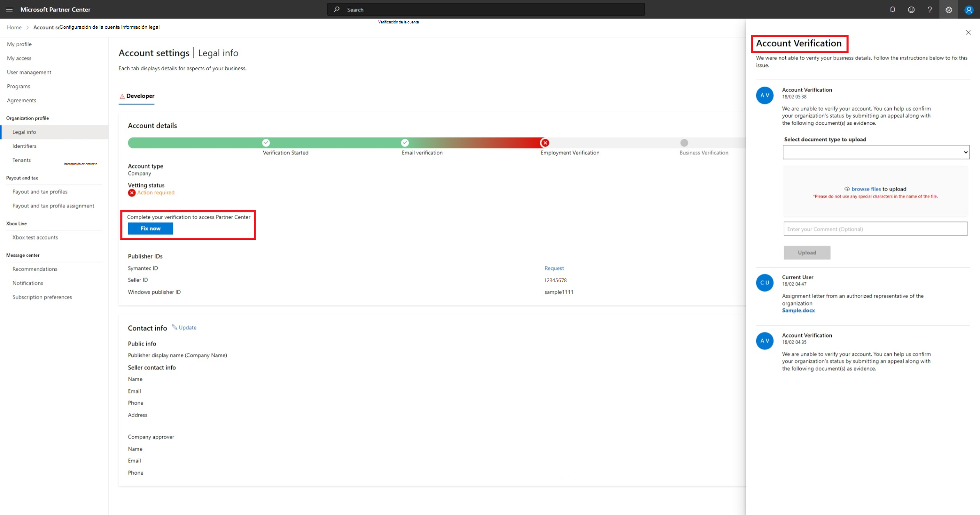Click the pending Business Verification step
This screenshot has width=980, height=515.
(x=684, y=143)
